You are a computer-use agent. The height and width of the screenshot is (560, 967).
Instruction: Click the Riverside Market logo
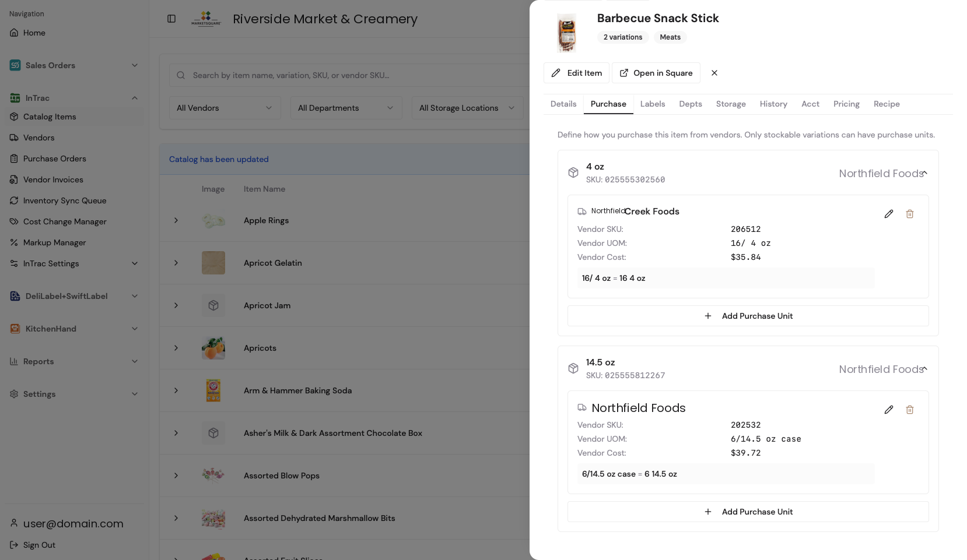point(206,19)
